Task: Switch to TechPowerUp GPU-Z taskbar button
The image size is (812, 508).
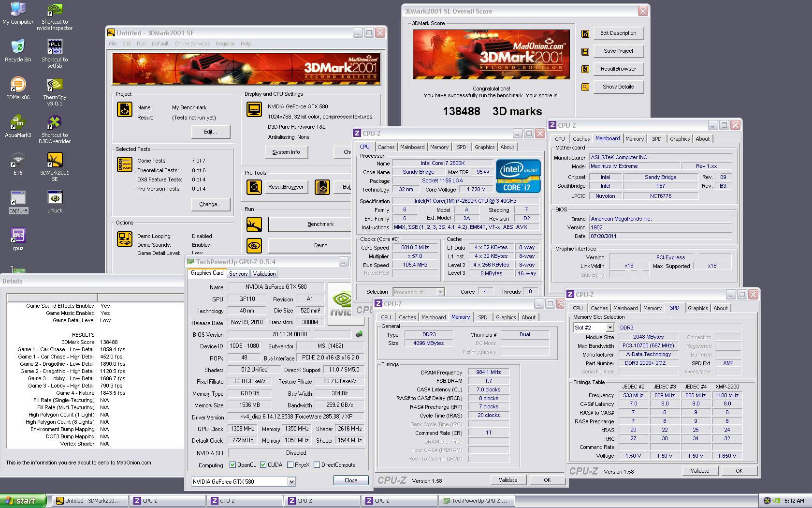Action: [477, 501]
